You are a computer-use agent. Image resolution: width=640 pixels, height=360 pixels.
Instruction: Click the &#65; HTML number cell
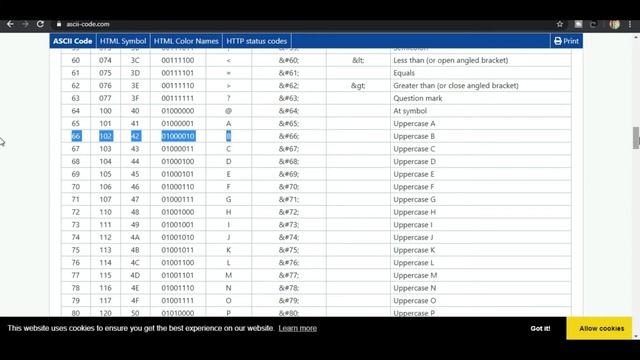tap(289, 123)
